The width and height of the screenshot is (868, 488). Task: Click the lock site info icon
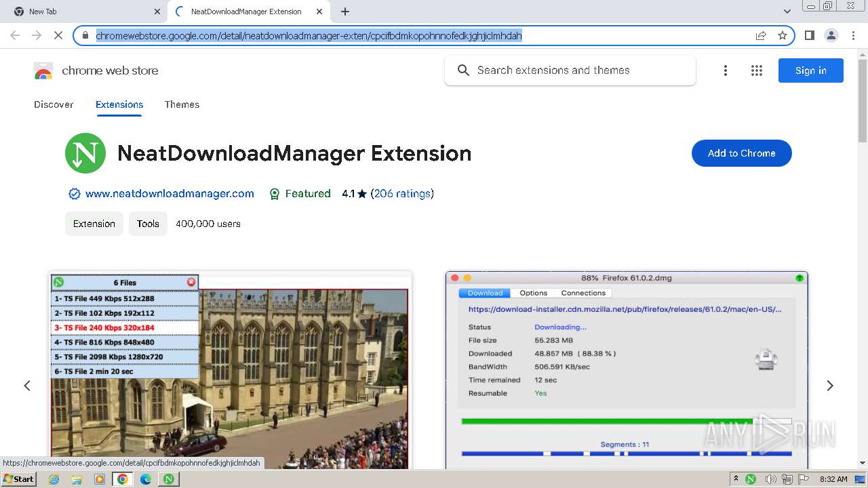coord(85,35)
